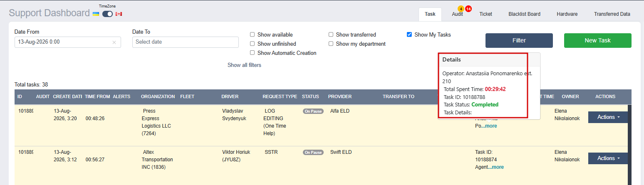Select Altex Transportation INC (1836) cell

click(x=157, y=160)
